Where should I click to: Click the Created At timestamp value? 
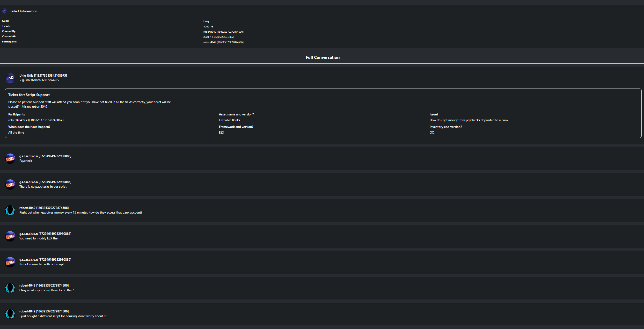coord(218,37)
